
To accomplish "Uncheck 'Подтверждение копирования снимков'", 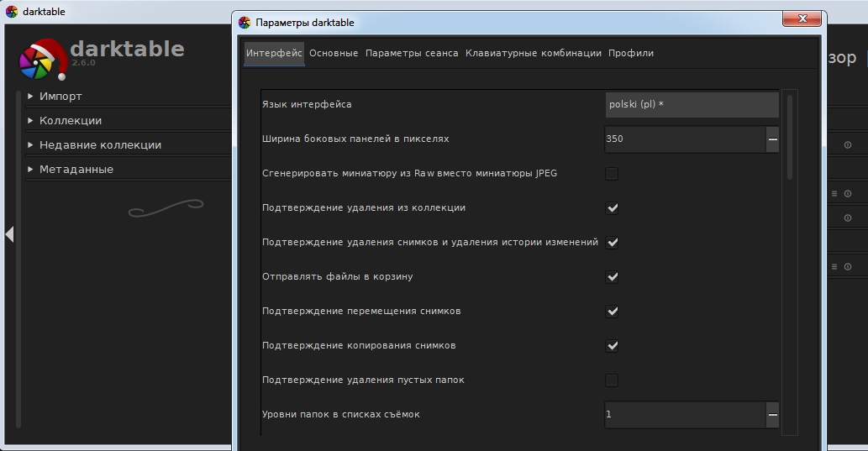I will 612,346.
